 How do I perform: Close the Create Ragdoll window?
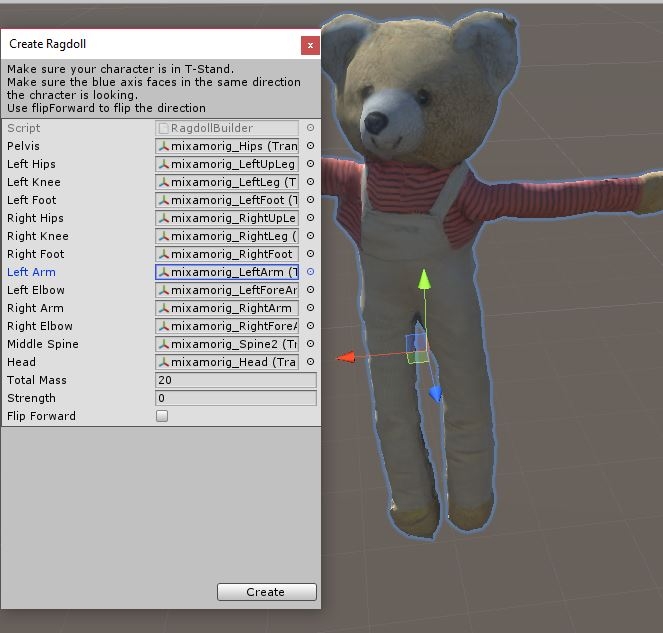(310, 45)
